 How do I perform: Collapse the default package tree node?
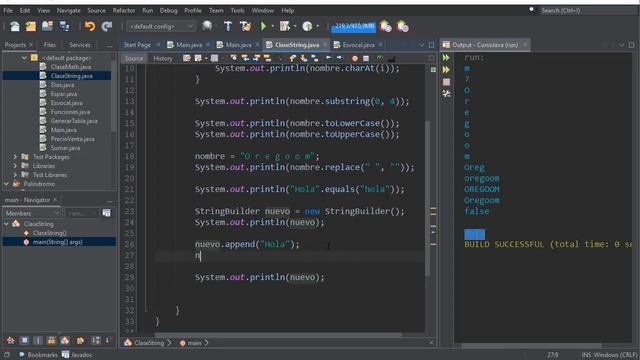(x=24, y=58)
